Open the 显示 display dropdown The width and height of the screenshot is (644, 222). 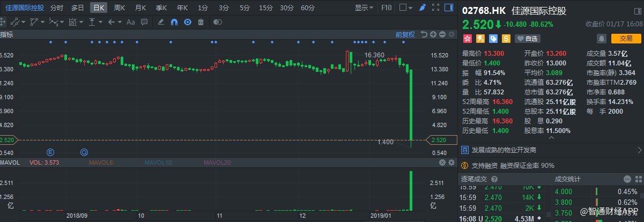pos(365,8)
